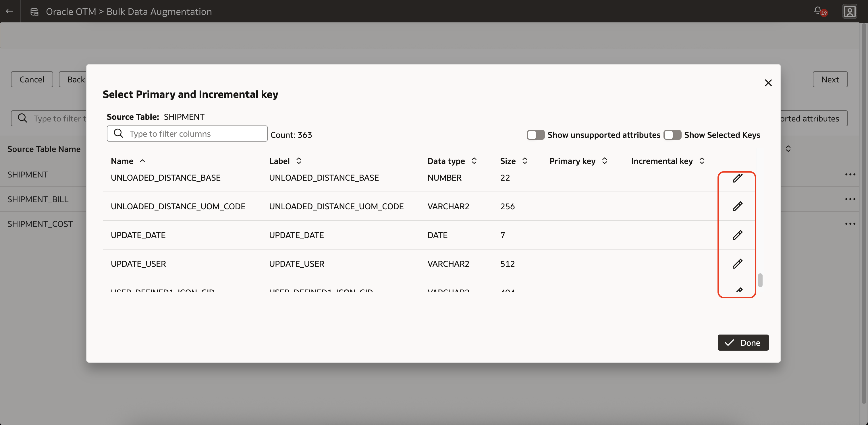Click the dialog vertical scrollbar thumb

point(760,280)
